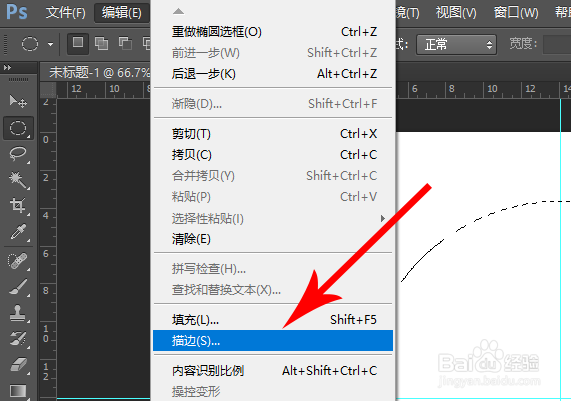Viewport: 571px width, 401px height.
Task: Open the 文件(F) menu
Action: [x=65, y=13]
